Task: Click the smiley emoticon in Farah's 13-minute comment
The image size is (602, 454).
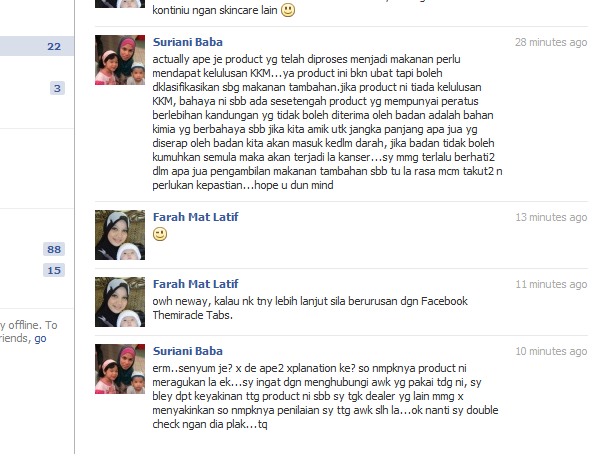Action: point(160,234)
